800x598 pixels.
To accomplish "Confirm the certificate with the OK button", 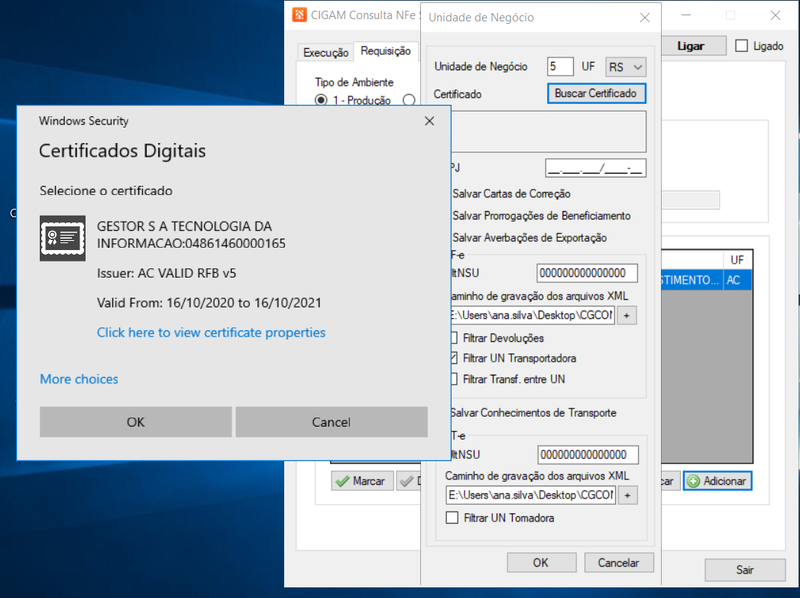I will [x=136, y=422].
